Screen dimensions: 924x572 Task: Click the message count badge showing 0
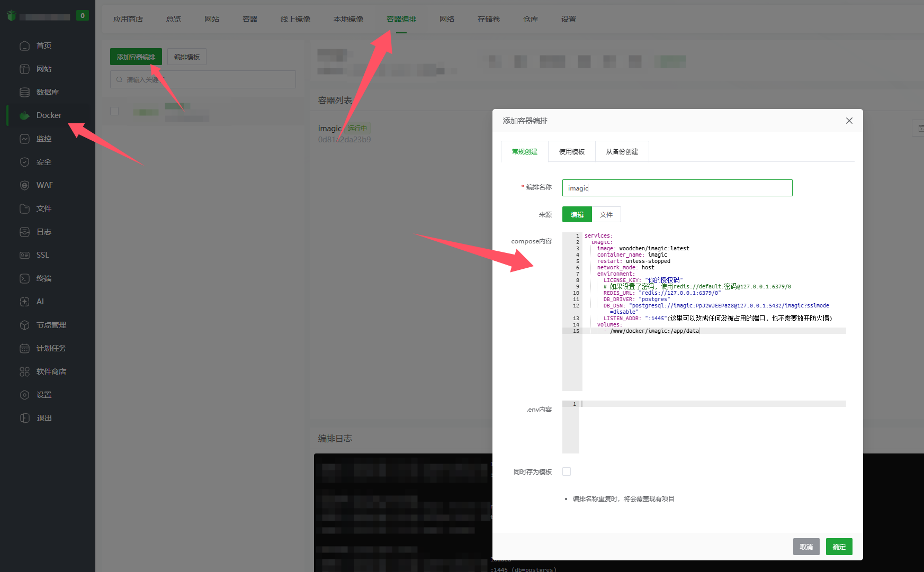tap(82, 16)
